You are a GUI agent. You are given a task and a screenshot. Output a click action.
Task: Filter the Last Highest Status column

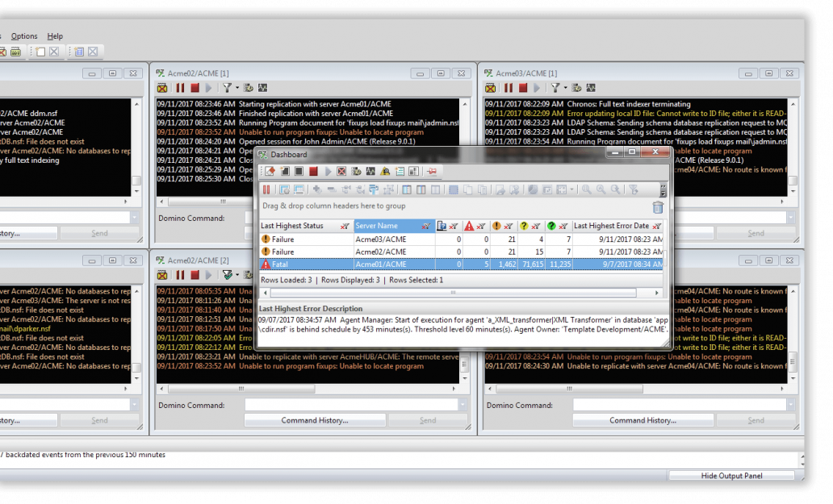[345, 226]
